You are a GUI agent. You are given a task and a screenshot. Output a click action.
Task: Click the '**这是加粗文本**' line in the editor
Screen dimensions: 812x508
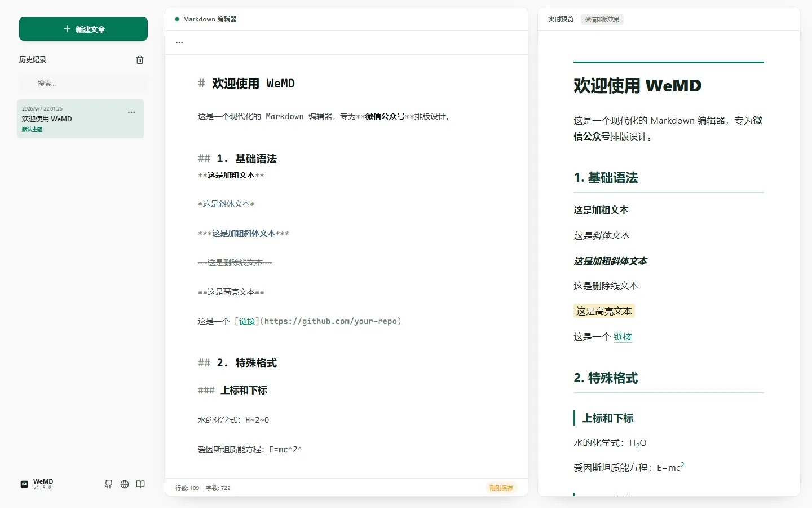pos(231,175)
